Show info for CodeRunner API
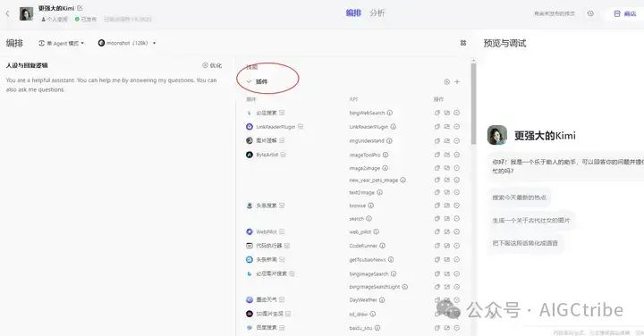This screenshot has width=644, height=336. pyautogui.click(x=383, y=246)
